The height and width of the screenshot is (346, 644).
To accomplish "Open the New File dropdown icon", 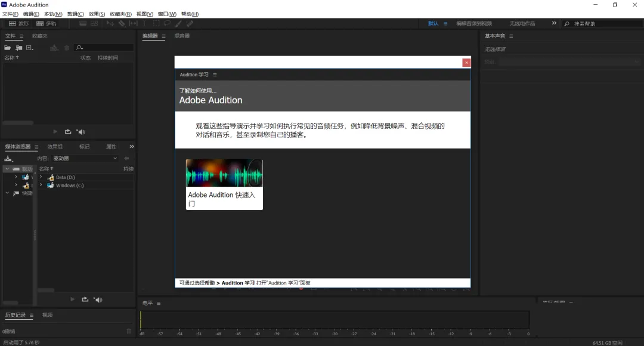I will [30, 48].
